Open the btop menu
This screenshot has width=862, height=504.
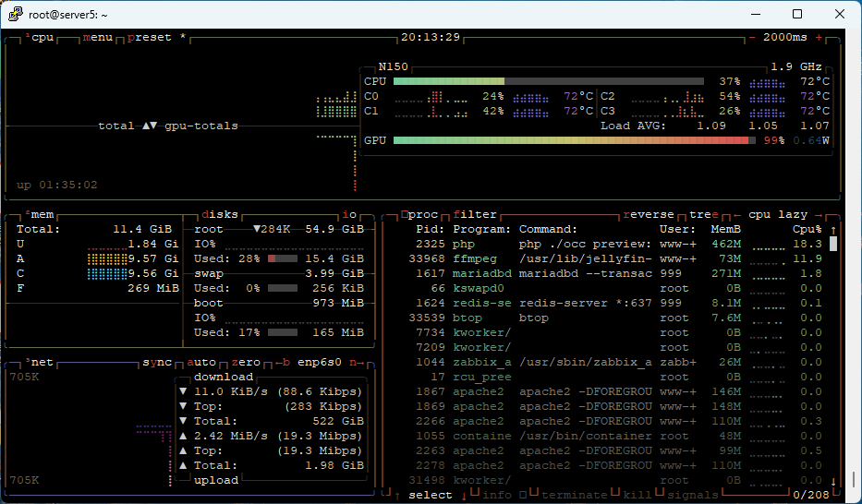(x=98, y=38)
